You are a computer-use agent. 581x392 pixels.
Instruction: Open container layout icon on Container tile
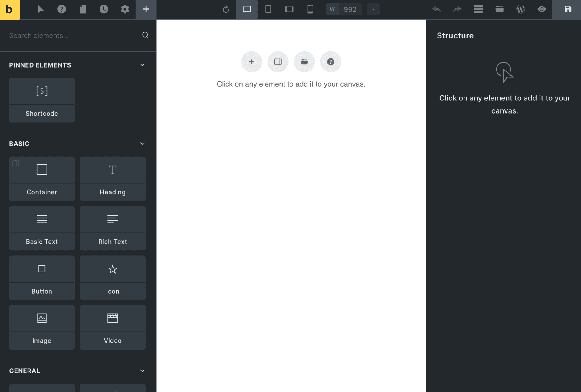(x=16, y=164)
